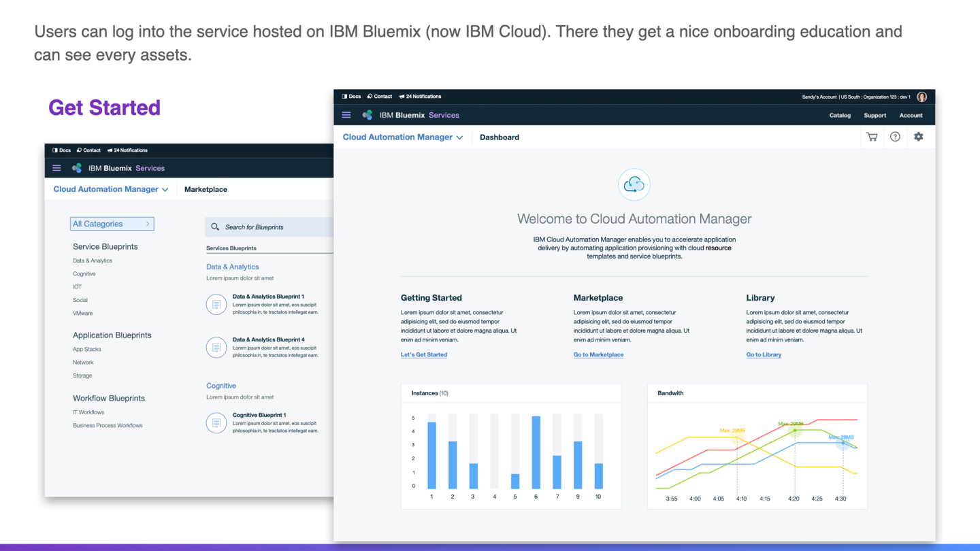
Task: Click bar 6 in Instances chart
Action: click(x=536, y=452)
